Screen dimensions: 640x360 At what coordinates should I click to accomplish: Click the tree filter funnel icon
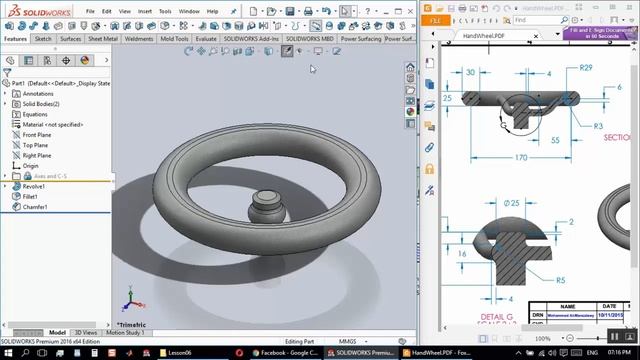tap(7, 73)
